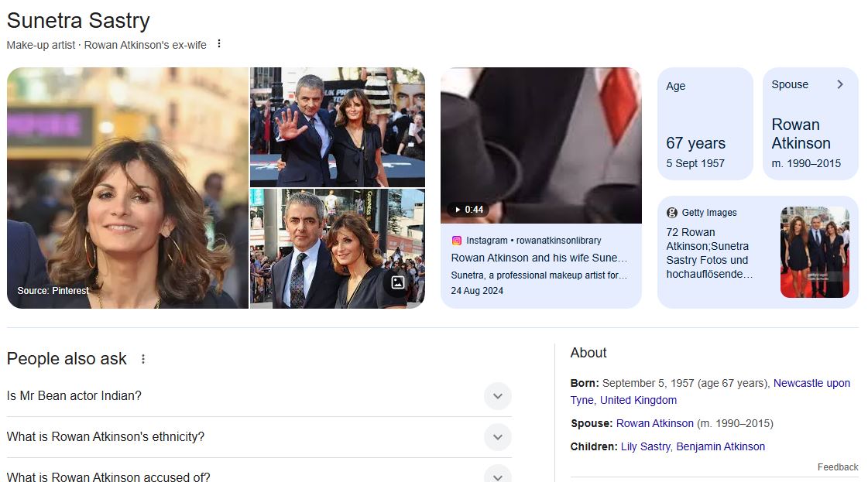Open the top red carpet waving photo
The height and width of the screenshot is (482, 868).
[x=338, y=128]
